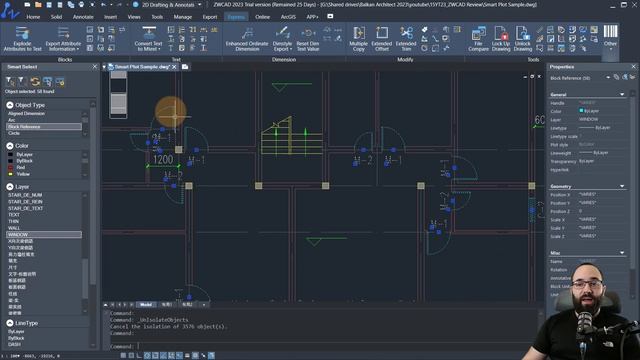Click Convert Text to Mtext tool
Screen dimensions: 640x360
[x=149, y=39]
